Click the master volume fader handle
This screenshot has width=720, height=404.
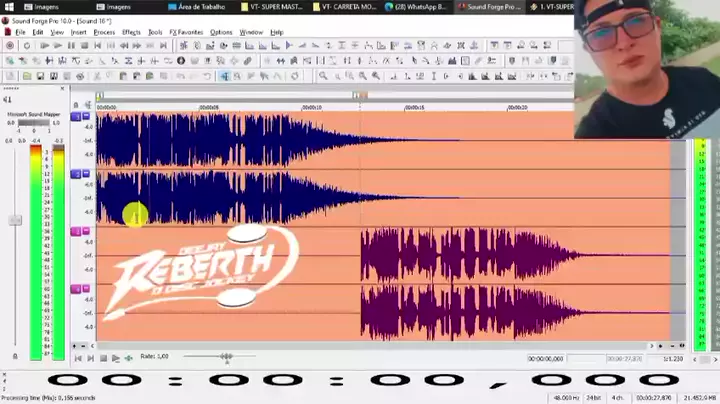click(x=15, y=220)
